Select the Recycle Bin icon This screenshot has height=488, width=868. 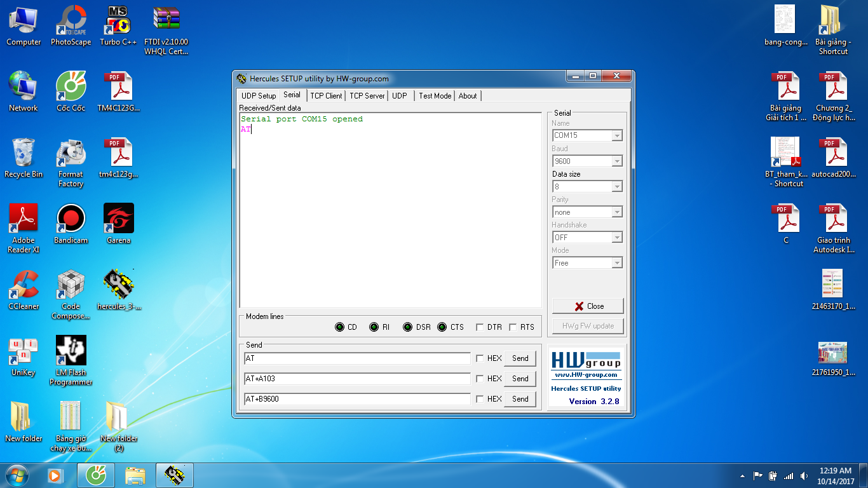24,158
